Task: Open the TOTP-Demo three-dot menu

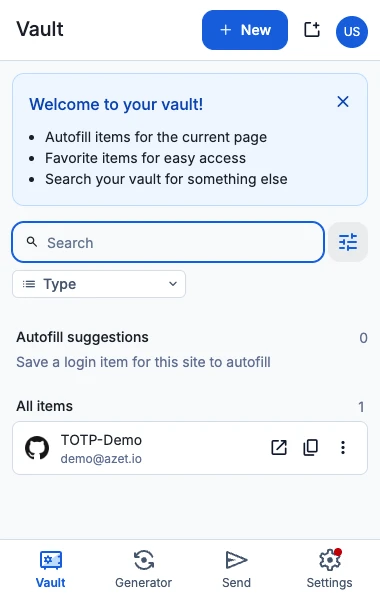Action: tap(343, 447)
